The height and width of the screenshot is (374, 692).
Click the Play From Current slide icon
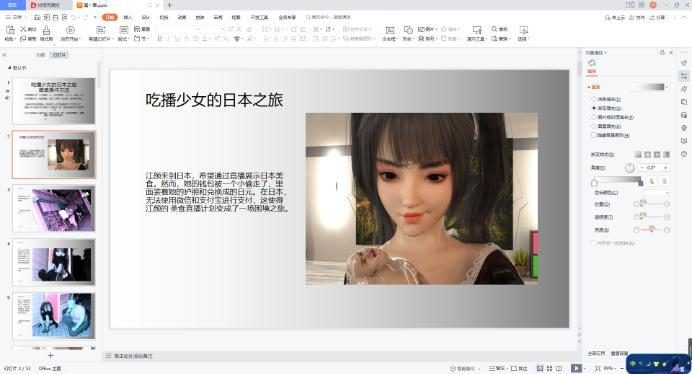tap(70, 30)
